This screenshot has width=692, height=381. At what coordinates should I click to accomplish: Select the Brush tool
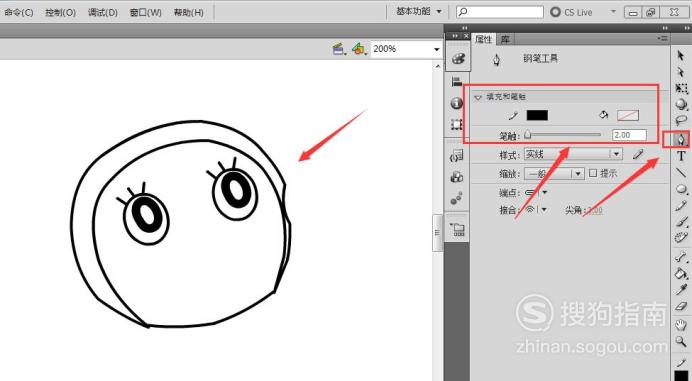[681, 222]
